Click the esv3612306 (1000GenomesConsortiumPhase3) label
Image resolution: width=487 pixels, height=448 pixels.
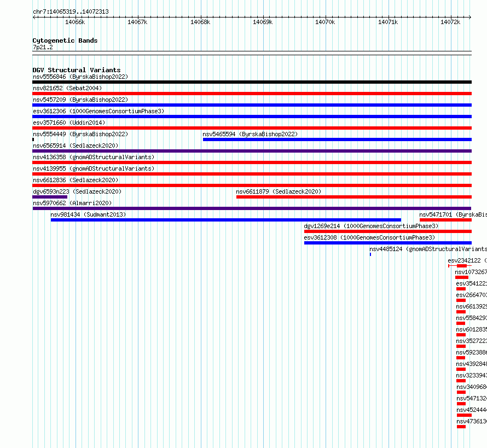coord(98,111)
